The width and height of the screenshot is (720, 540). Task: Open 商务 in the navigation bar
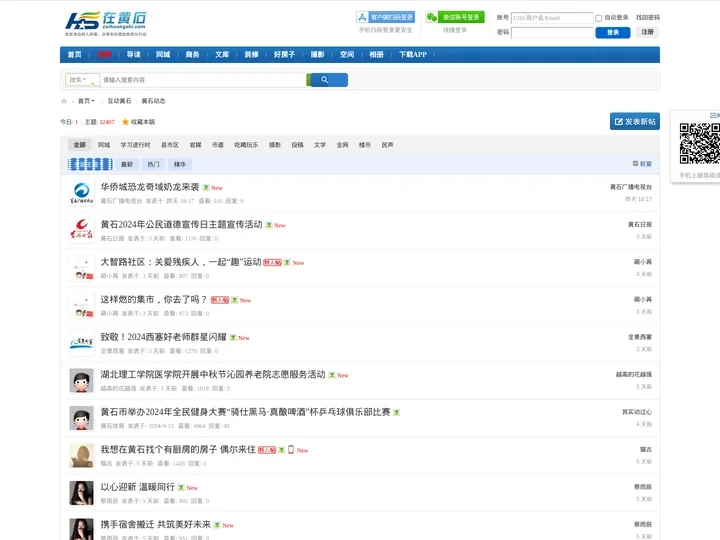pyautogui.click(x=192, y=55)
